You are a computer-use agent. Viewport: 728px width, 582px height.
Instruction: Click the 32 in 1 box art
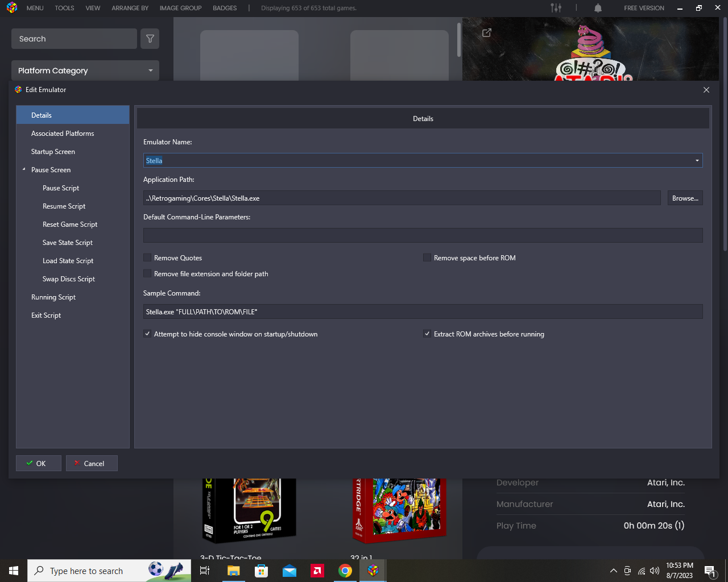point(399,511)
